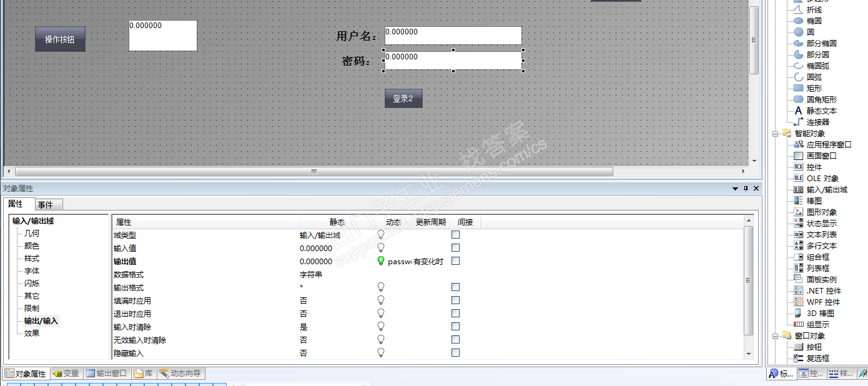868x386 pixels.
Task: Select the 折线 polyline object
Action: click(x=814, y=9)
